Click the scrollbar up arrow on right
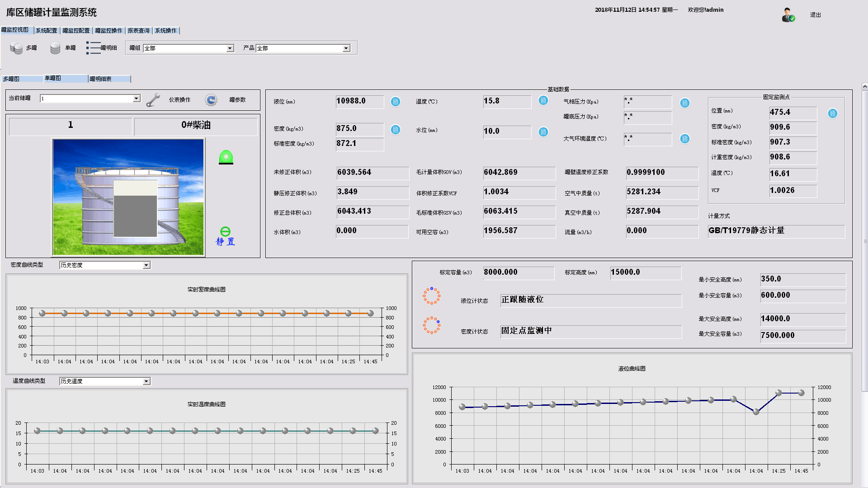 click(x=864, y=86)
